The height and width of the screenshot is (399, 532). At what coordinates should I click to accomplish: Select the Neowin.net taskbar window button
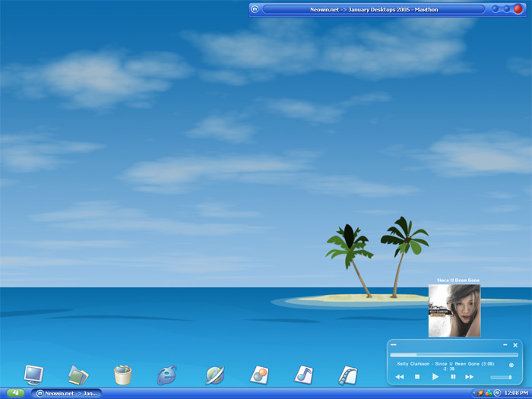click(67, 393)
